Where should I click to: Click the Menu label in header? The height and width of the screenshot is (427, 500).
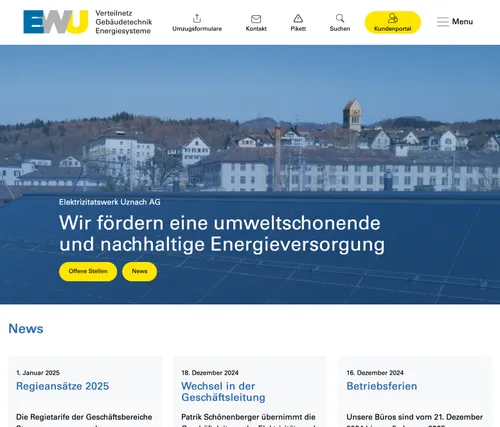coord(462,22)
